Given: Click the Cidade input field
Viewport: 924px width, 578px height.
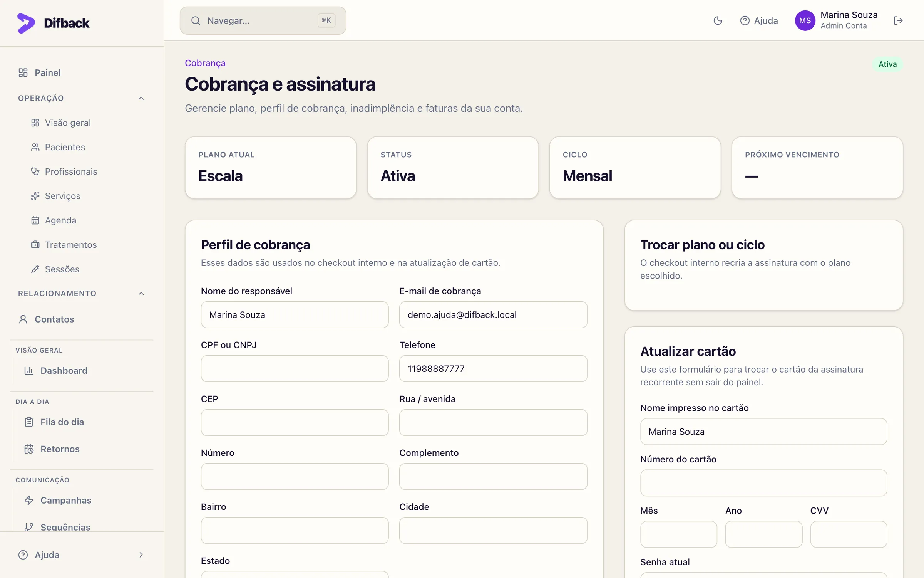Looking at the screenshot, I should [x=493, y=531].
